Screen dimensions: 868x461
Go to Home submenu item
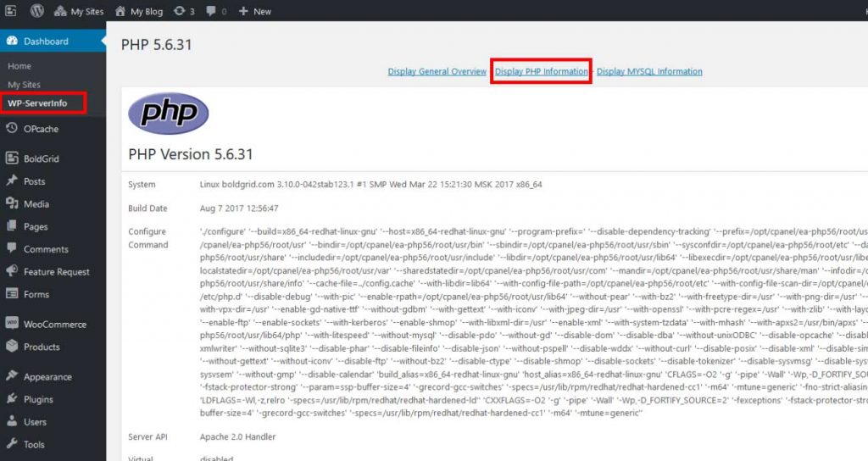19,66
